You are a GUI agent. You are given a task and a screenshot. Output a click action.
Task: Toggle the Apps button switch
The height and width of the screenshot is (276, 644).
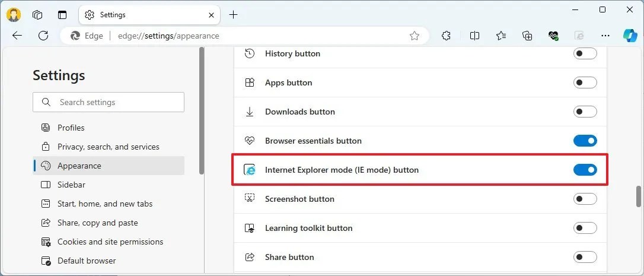coord(585,83)
